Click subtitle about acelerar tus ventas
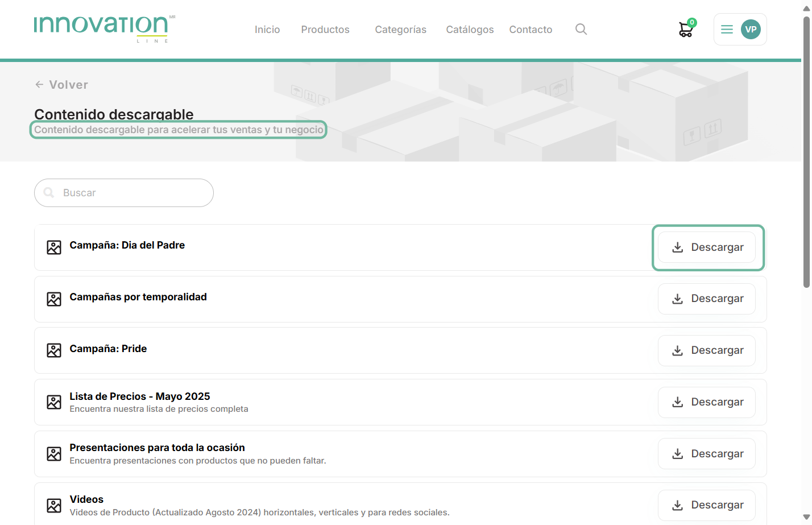Viewport: 812px width, 525px height. pos(179,130)
